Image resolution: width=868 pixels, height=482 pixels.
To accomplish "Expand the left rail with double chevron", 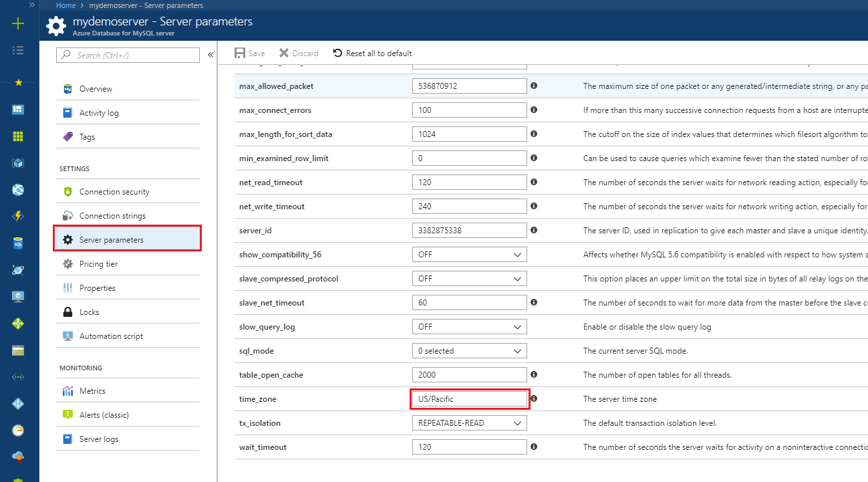I will [x=31, y=4].
